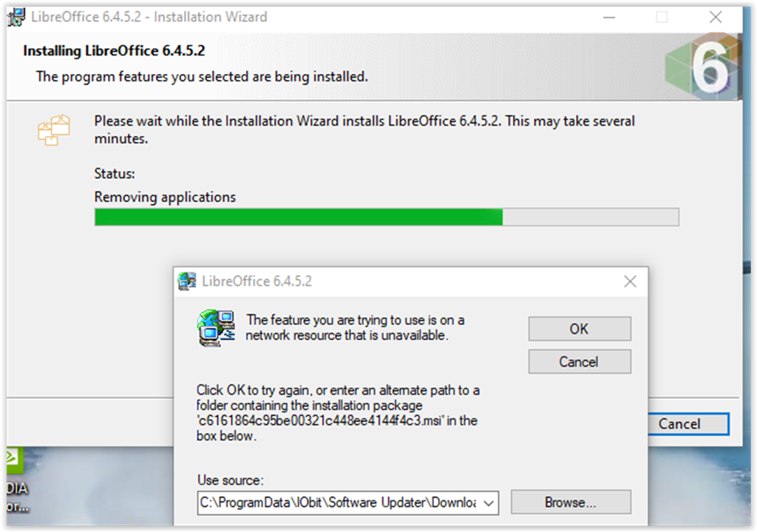
Task: Click Browse to pick another source folder
Action: (571, 502)
